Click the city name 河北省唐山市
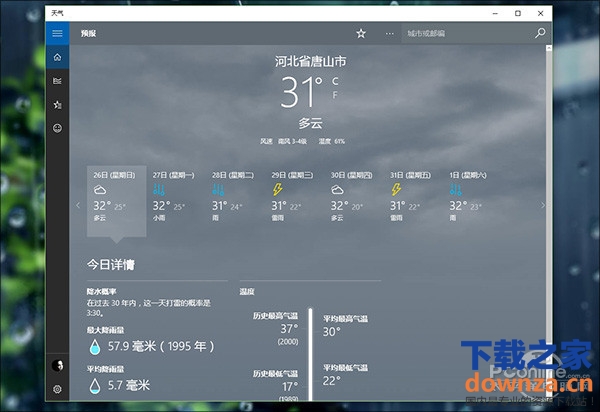 (310, 61)
